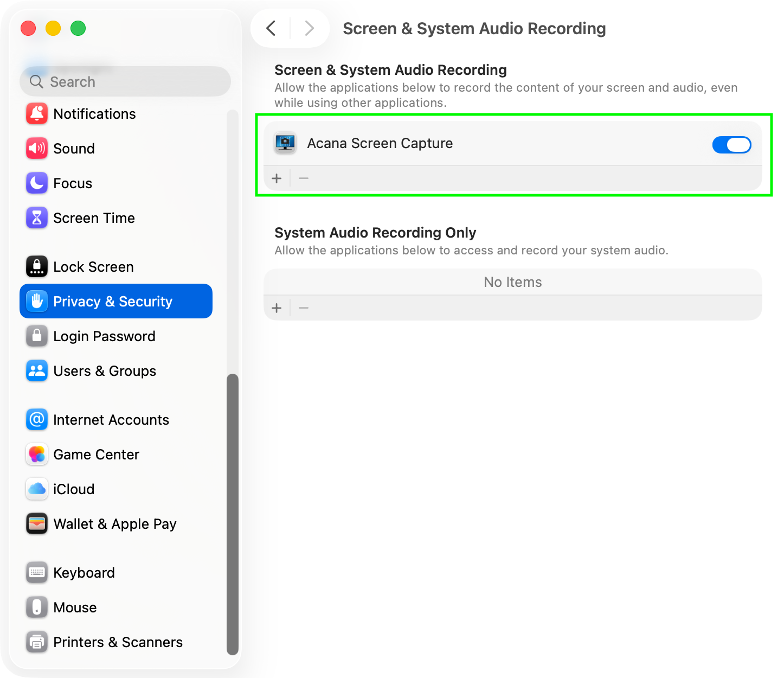Add app to System Audio Recording Only list

[277, 308]
